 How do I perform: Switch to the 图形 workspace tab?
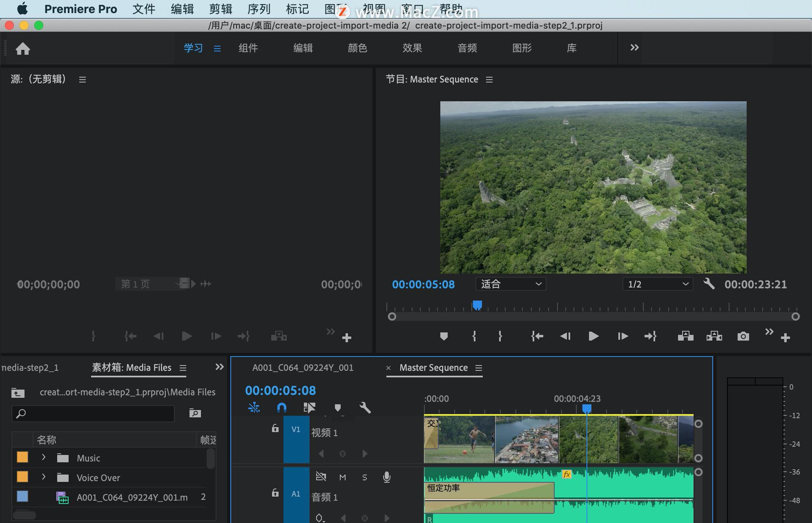click(522, 48)
